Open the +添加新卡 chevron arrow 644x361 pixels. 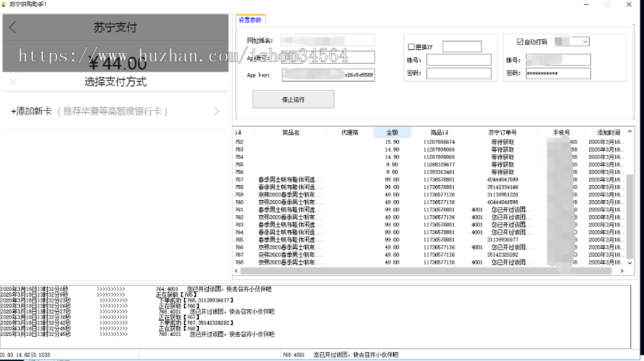click(x=216, y=112)
